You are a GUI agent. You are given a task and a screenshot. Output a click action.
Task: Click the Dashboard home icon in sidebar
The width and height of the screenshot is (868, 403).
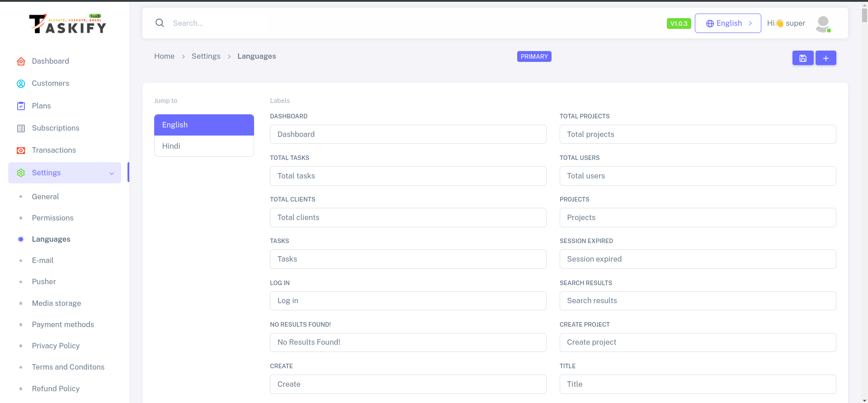pyautogui.click(x=21, y=61)
